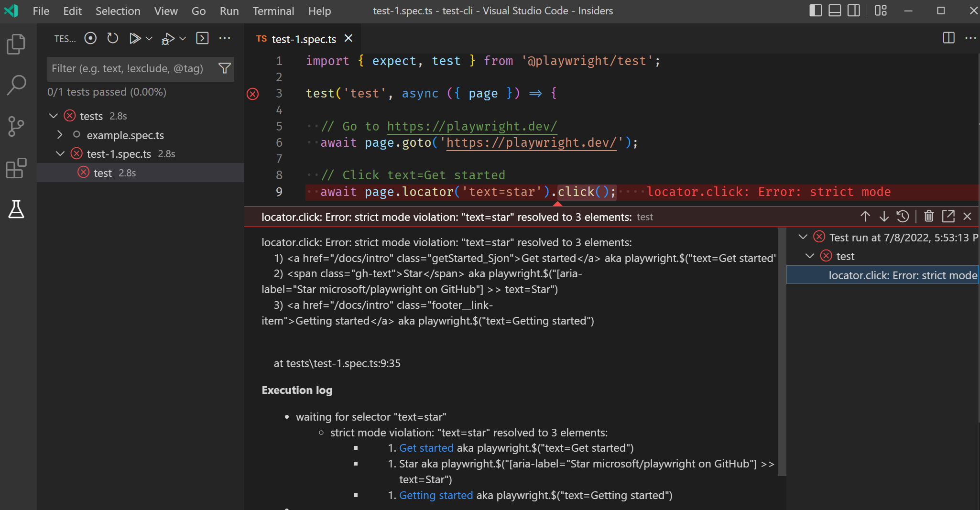Screen dimensions: 980x510
Task: Open the Source Control view
Action: click(x=16, y=127)
